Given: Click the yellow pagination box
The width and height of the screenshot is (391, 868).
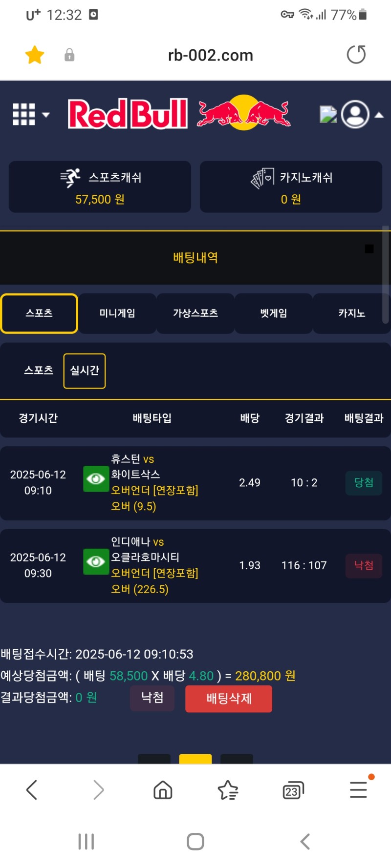Looking at the screenshot, I should click(x=195, y=759).
